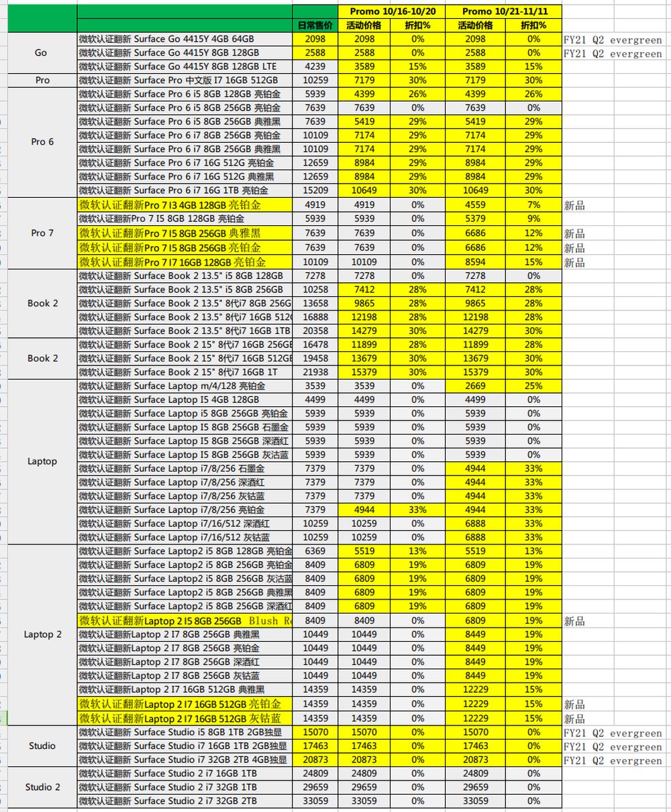This screenshot has height=812, width=671.
Task: Select the "Promo 10/16-10/20" header cell
Action: point(393,11)
